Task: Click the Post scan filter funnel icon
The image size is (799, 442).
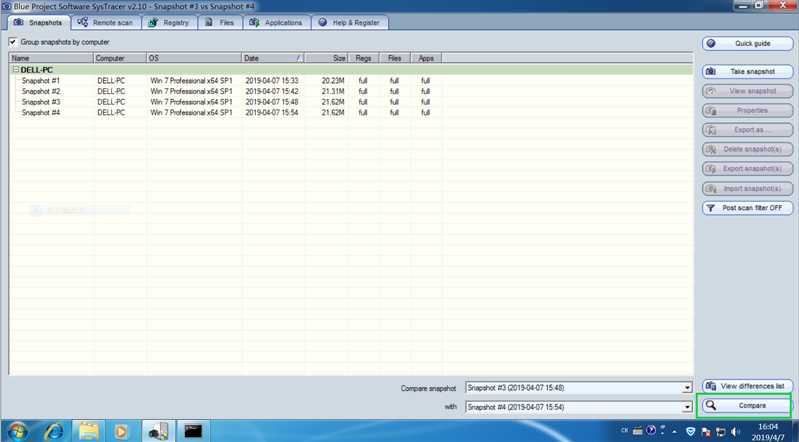Action: point(710,208)
